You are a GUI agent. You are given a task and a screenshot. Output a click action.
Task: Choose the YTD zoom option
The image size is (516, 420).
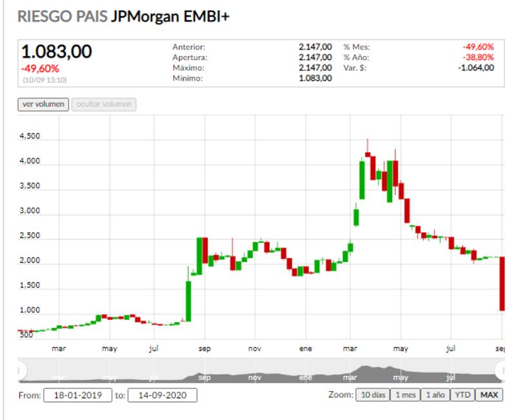(461, 395)
